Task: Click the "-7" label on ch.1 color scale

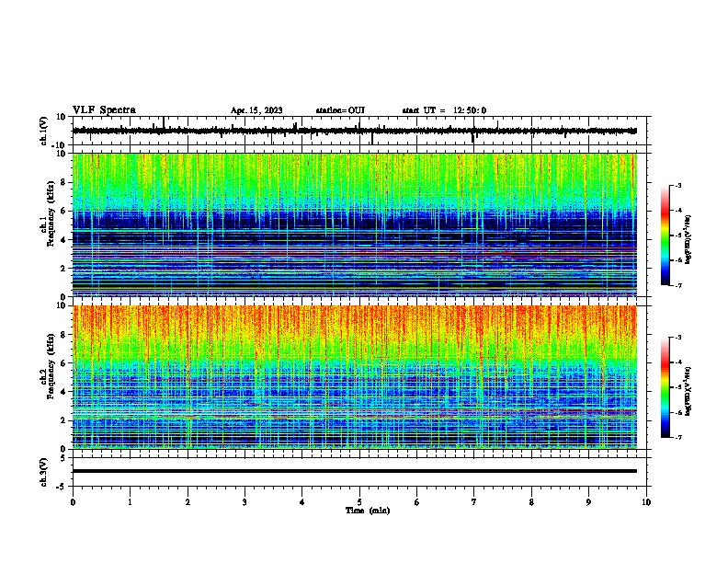Action: [677, 285]
